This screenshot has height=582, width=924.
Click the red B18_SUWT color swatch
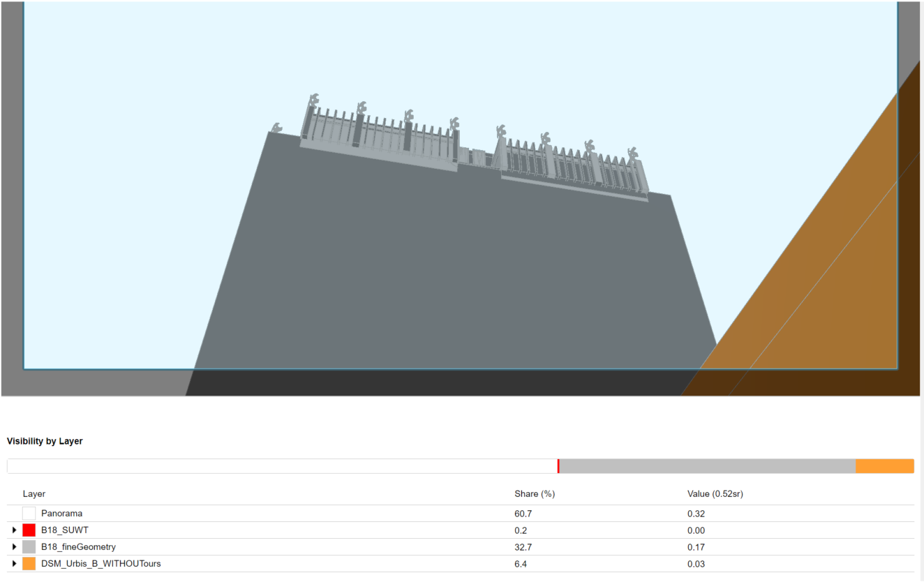click(30, 530)
